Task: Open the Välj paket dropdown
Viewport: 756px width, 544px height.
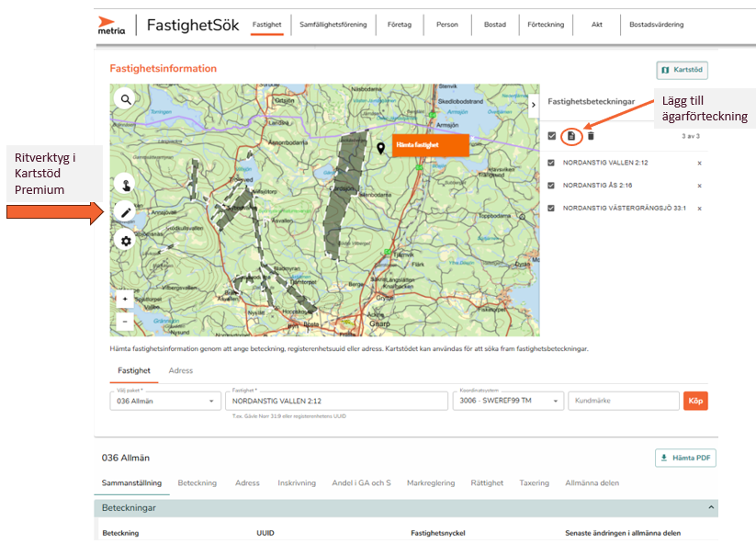Action: pos(165,401)
